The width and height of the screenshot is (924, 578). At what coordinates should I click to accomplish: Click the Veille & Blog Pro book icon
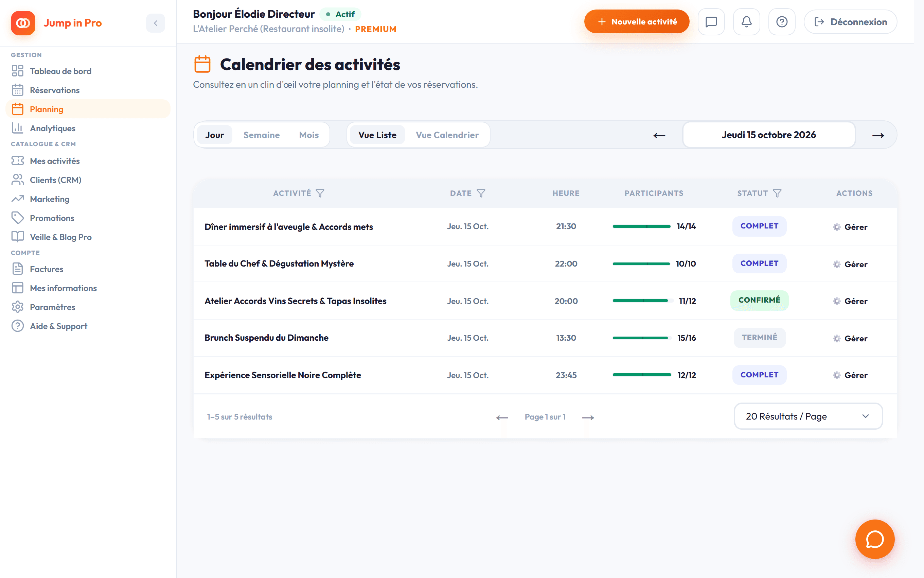point(18,237)
